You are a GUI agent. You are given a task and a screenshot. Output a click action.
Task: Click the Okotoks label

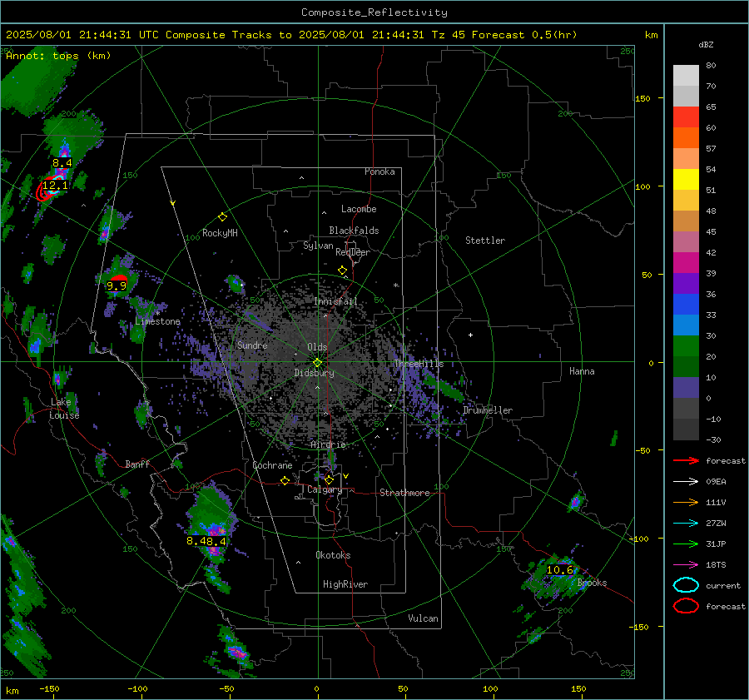pos(333,555)
